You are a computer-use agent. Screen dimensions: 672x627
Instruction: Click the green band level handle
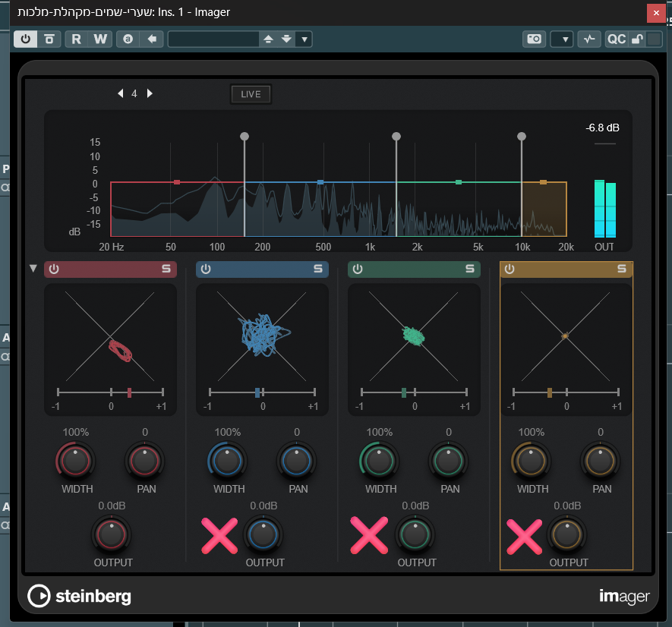tap(459, 182)
